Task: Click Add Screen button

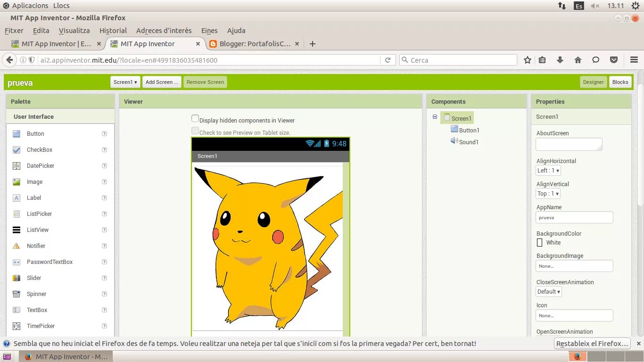Action: tap(162, 82)
